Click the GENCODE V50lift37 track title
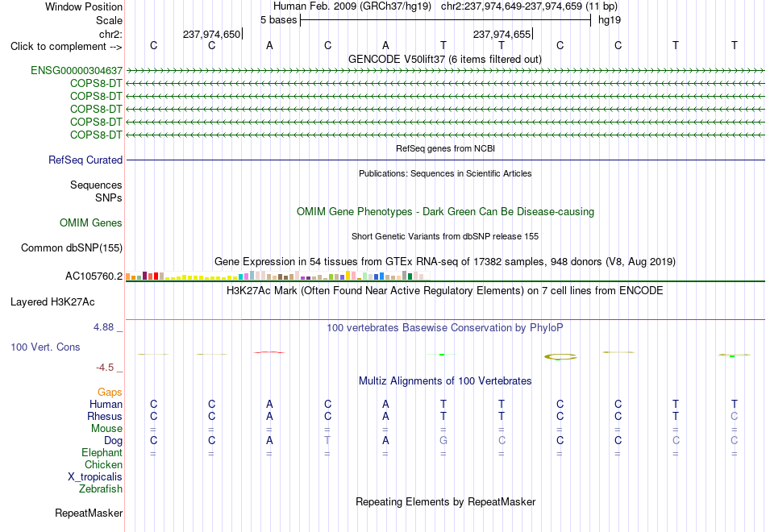The height and width of the screenshot is (532, 766). [x=445, y=59]
